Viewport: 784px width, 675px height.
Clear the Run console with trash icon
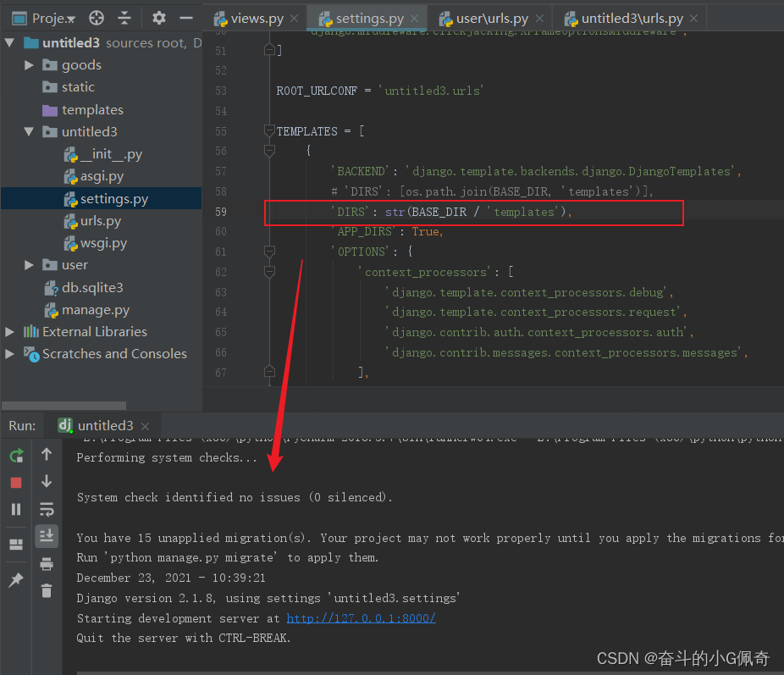(x=47, y=590)
